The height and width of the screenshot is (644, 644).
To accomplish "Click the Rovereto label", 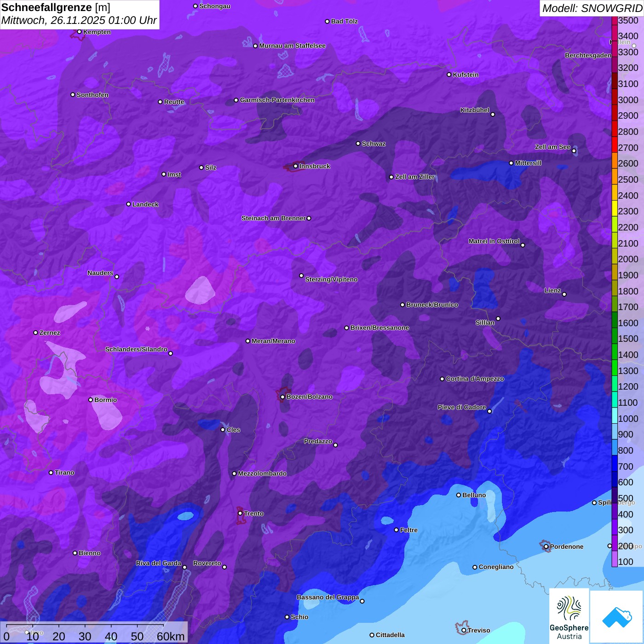I will [x=207, y=563].
